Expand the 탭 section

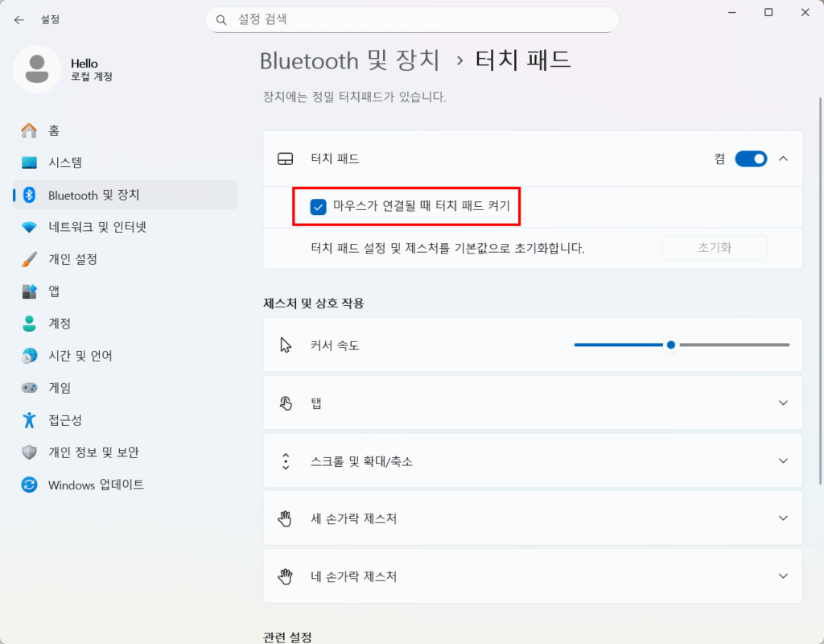point(783,403)
